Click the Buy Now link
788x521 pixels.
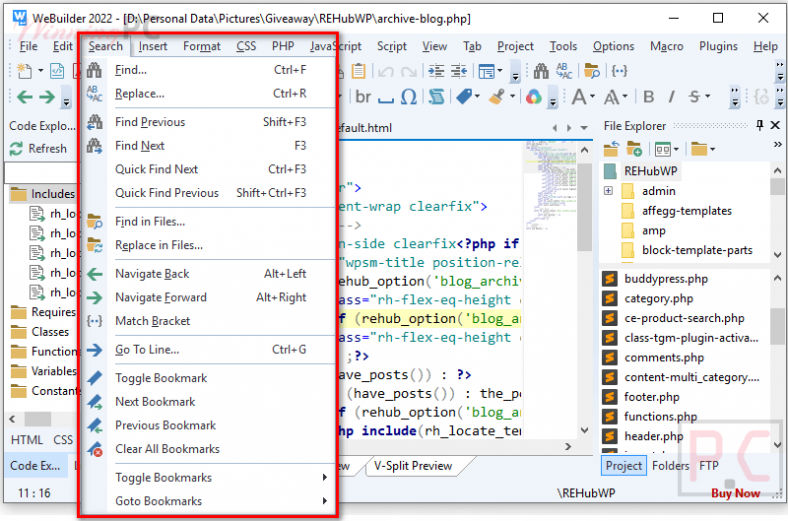[735, 493]
